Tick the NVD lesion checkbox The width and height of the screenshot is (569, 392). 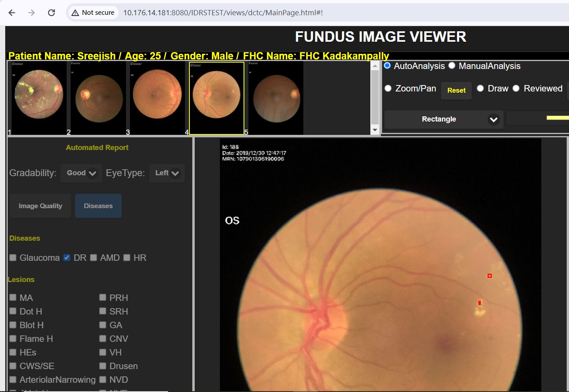pos(103,379)
